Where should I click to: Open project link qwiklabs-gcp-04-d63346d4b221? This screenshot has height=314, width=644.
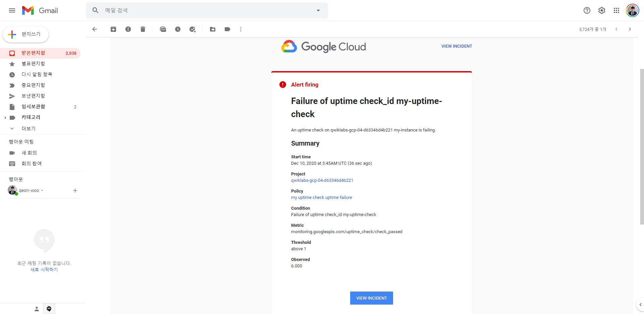point(322,180)
